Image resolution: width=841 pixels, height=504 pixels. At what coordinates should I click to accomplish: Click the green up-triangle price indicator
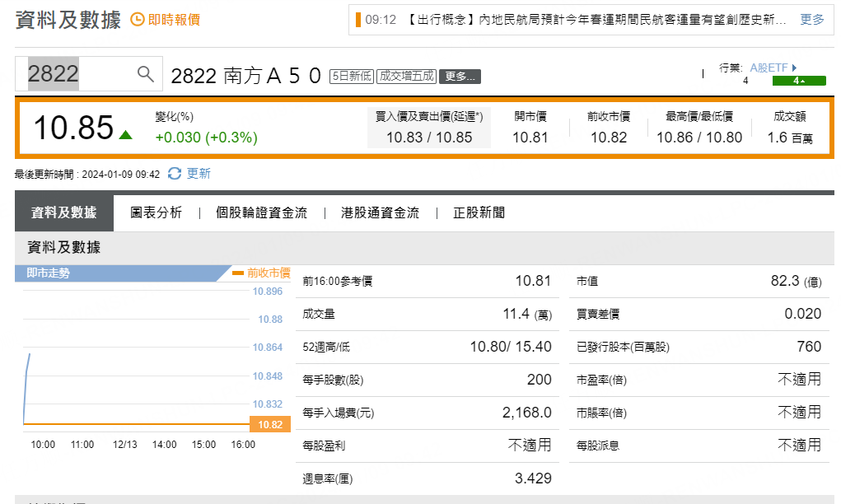point(125,134)
